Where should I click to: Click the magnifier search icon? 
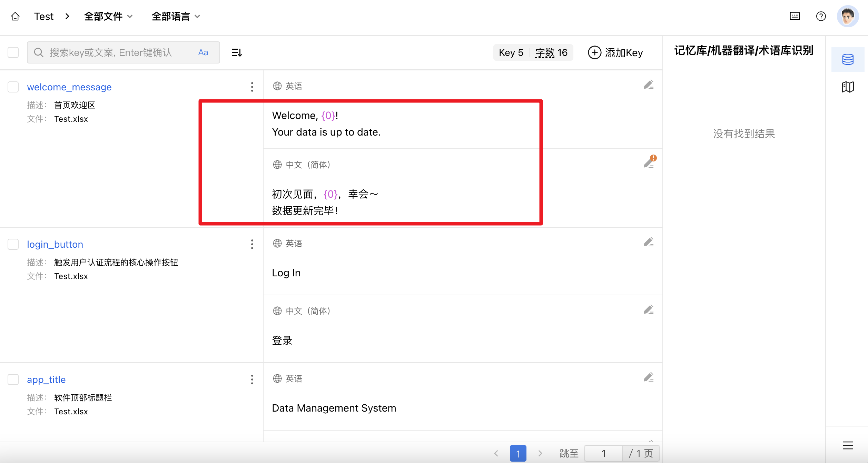[x=39, y=52]
